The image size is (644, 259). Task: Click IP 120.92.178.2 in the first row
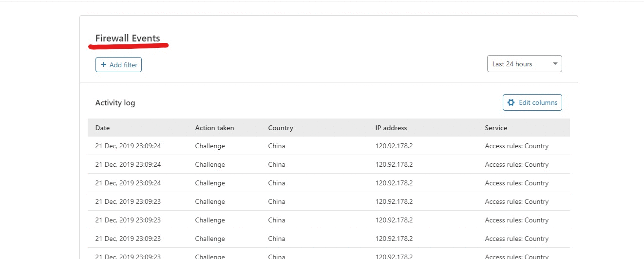(394, 146)
